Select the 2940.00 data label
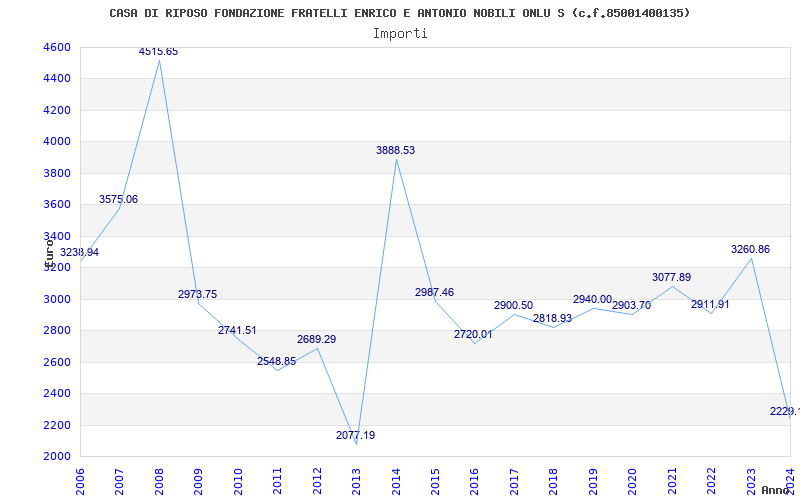The height and width of the screenshot is (500, 800). pyautogui.click(x=592, y=299)
